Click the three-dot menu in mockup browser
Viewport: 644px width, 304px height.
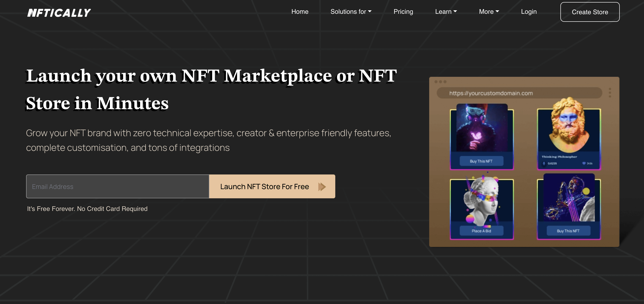pyautogui.click(x=610, y=93)
